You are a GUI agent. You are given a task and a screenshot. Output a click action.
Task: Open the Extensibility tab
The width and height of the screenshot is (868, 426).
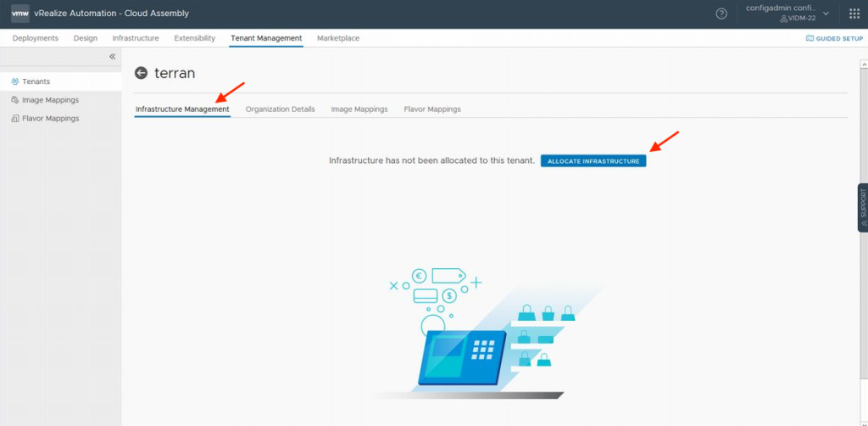pyautogui.click(x=194, y=38)
